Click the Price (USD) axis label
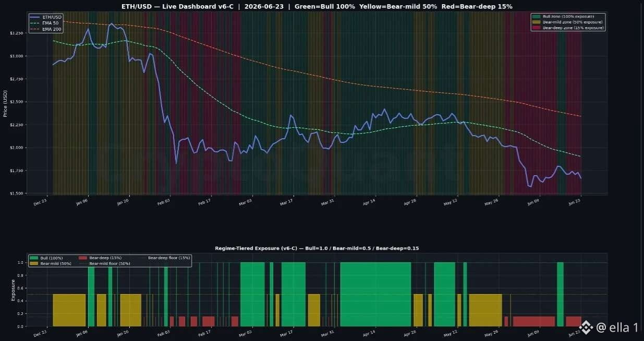The height and width of the screenshot is (341, 644). pos(6,103)
